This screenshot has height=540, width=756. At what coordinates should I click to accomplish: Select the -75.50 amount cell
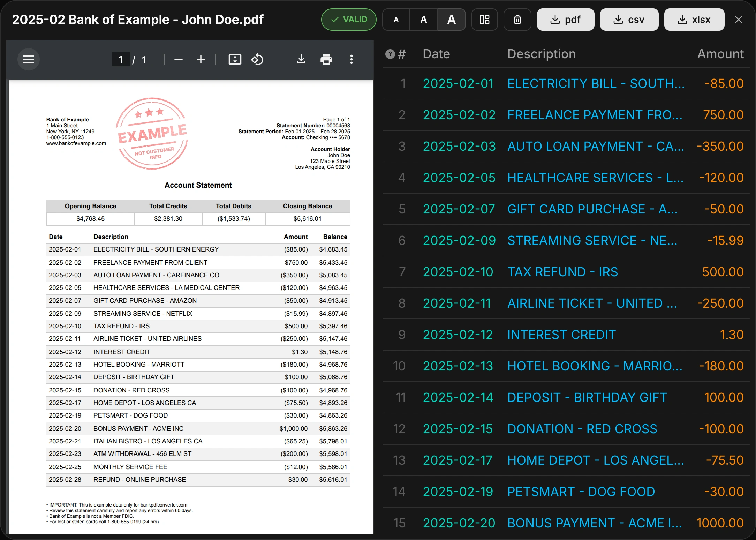pos(725,460)
